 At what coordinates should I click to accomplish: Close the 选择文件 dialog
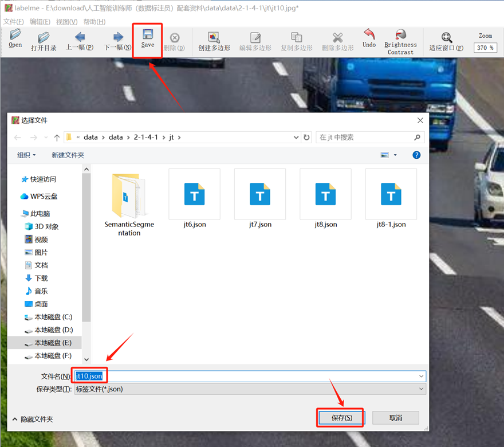coord(420,120)
